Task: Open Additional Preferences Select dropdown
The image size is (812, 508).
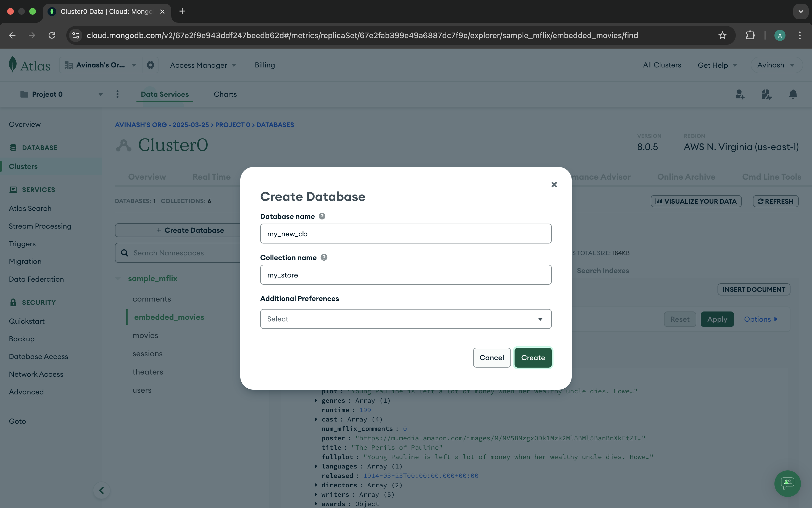Action: [x=405, y=319]
